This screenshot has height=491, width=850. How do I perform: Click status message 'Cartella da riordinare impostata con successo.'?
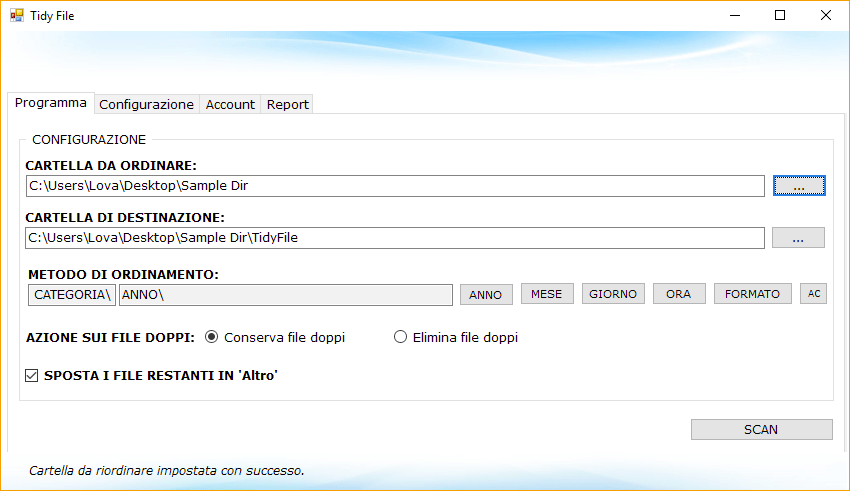(166, 470)
